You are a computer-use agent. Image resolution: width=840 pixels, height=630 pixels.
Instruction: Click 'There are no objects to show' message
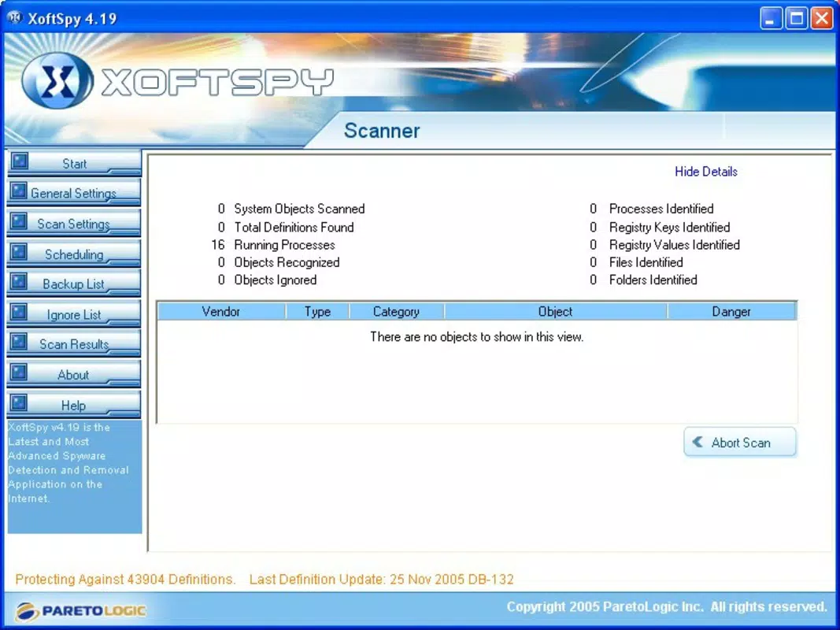point(477,337)
